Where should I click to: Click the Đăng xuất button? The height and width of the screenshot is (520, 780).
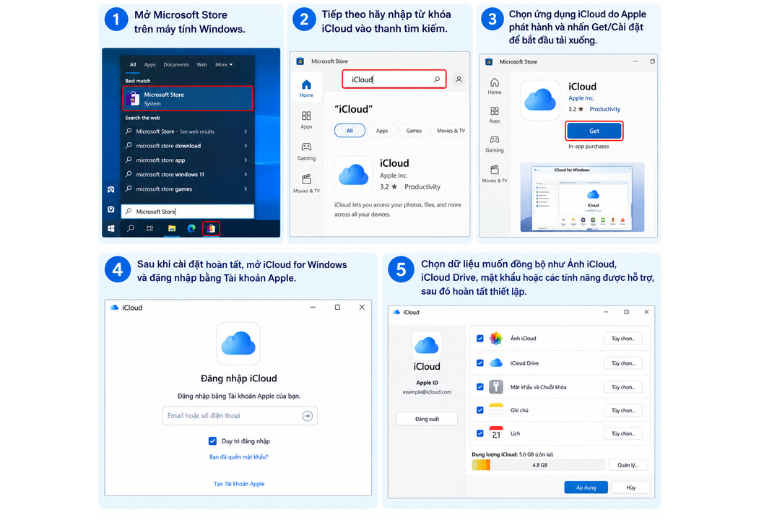click(x=427, y=419)
